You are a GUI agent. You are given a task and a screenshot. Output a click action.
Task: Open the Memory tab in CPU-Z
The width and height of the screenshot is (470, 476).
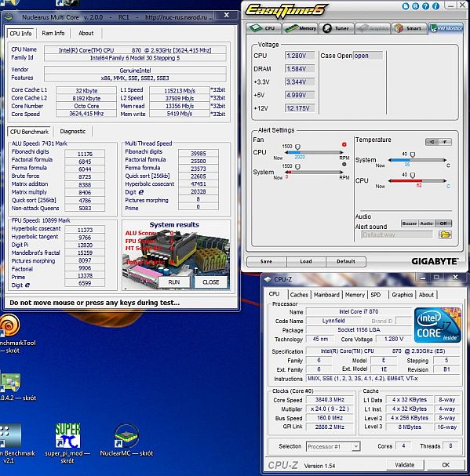(x=355, y=295)
